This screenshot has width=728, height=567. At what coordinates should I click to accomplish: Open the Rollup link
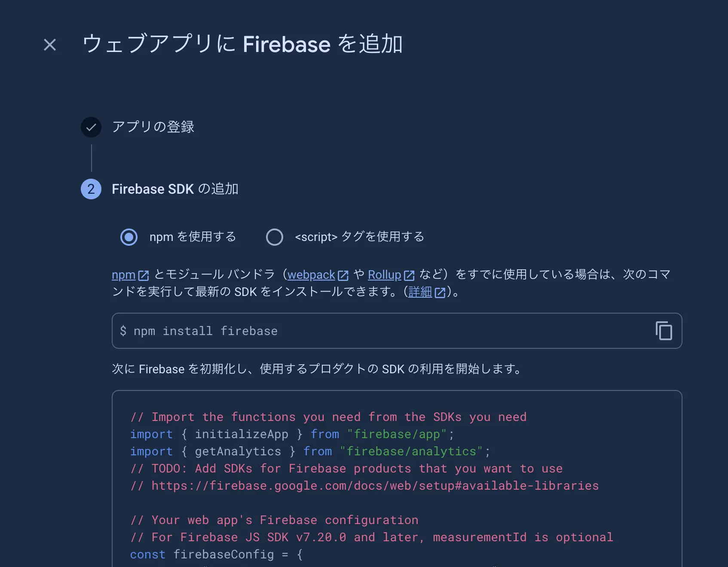(385, 274)
